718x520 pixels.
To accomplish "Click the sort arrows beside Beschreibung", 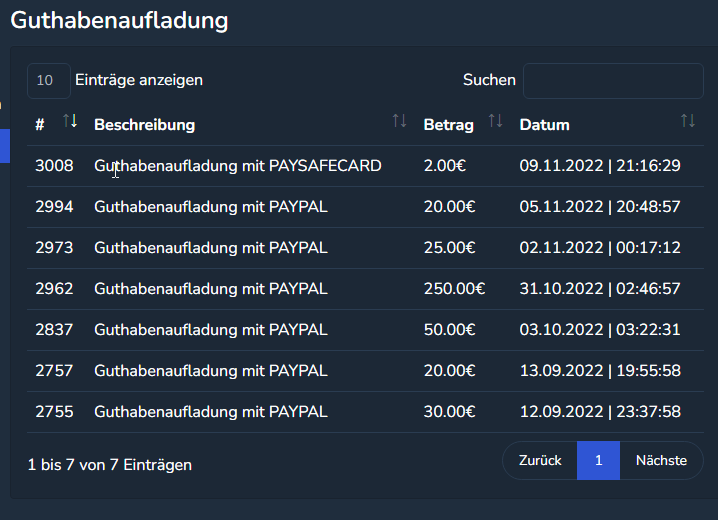I will (x=399, y=121).
